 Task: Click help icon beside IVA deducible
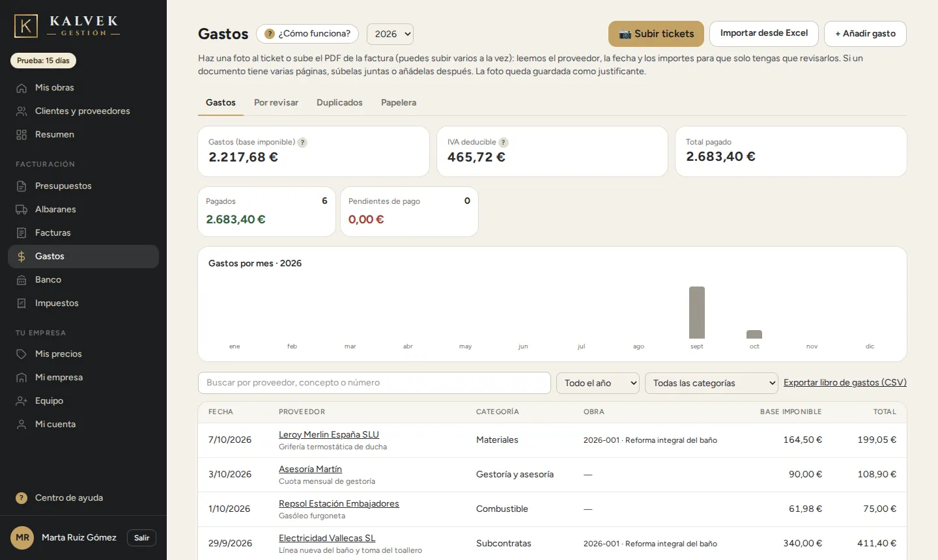coord(504,142)
